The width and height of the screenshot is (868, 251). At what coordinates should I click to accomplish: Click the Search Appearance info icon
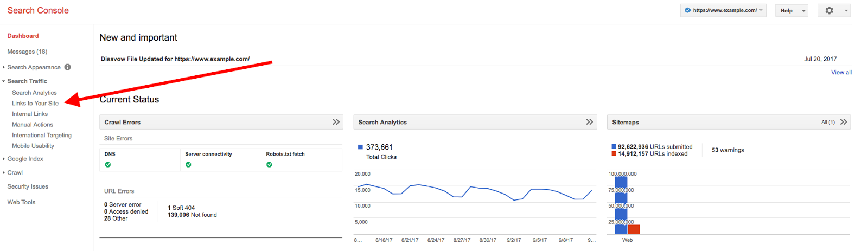point(68,67)
